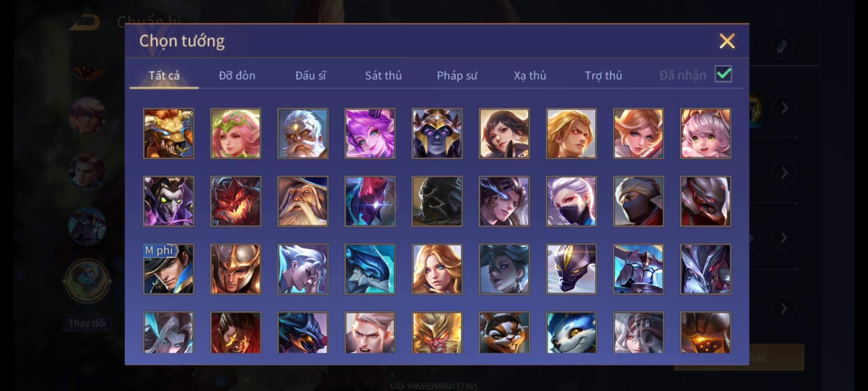Choose the monkey king hero with golden fur
The width and height of the screenshot is (868, 391).
pos(437,332)
